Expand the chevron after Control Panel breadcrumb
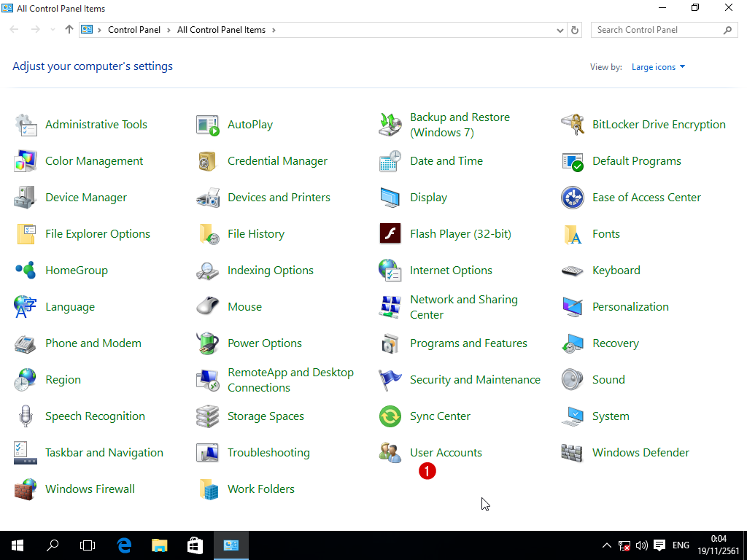This screenshot has width=747, height=560. coord(169,30)
